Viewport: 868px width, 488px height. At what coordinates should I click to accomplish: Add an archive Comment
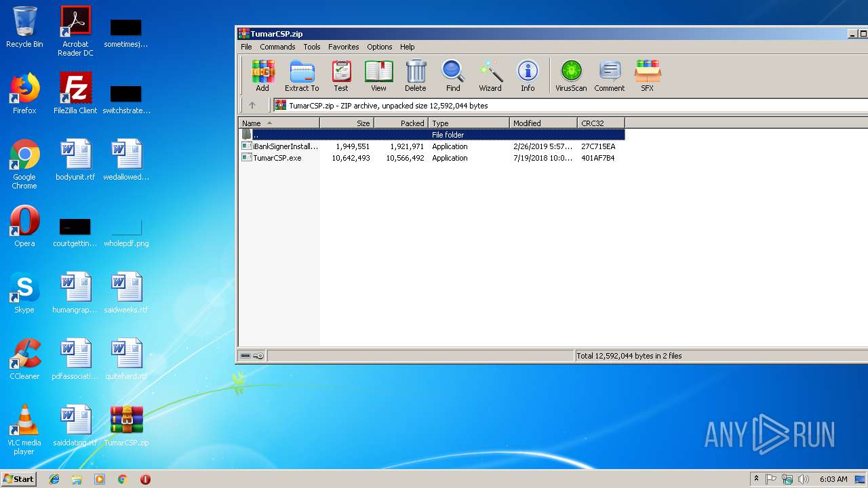pyautogui.click(x=610, y=76)
